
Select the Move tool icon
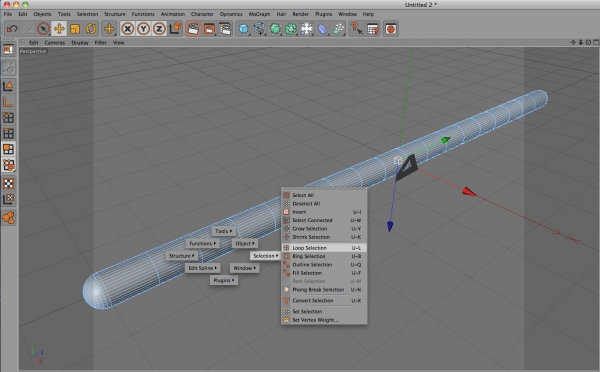click(59, 29)
